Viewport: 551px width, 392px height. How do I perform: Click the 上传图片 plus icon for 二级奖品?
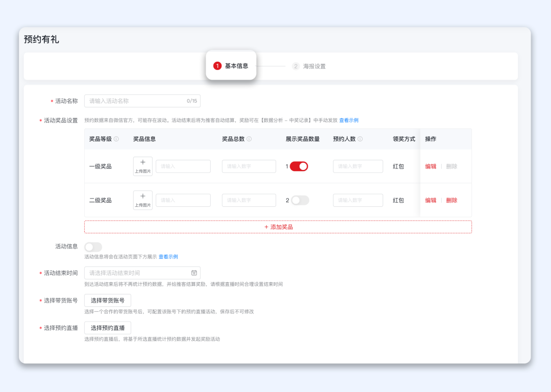click(142, 200)
